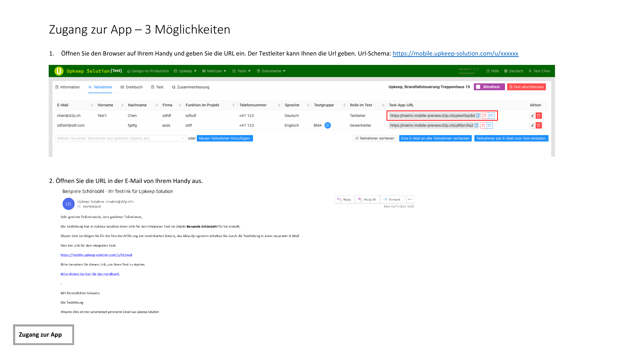Expand the Matrizen dropdown menu
644x362 pixels.
[214, 71]
